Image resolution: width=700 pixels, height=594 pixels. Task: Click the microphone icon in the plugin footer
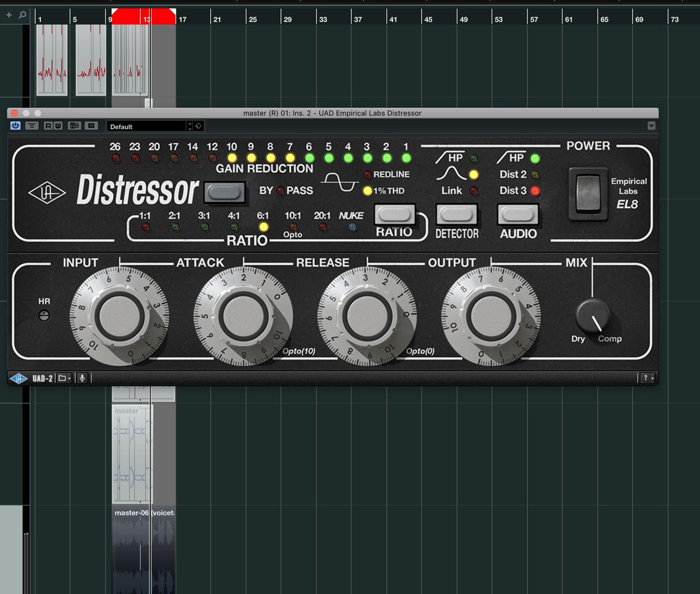[x=82, y=378]
